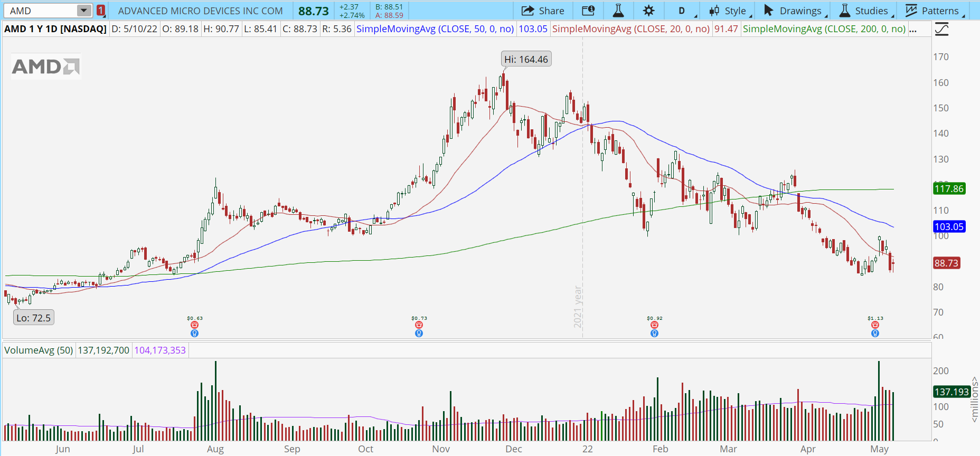Click the late October blue lightbulb icon
Viewport: 980px width, 456px height.
pyautogui.click(x=419, y=333)
